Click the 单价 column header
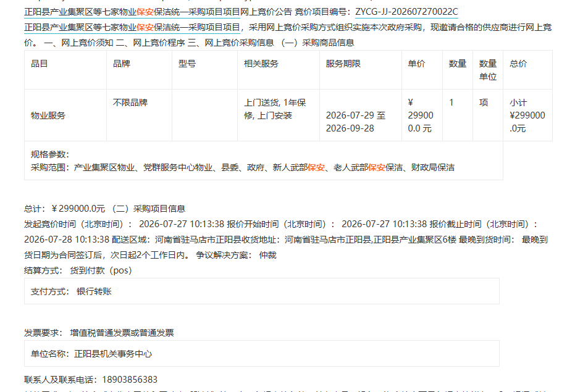This screenshot has width=575, height=392. click(x=422, y=70)
